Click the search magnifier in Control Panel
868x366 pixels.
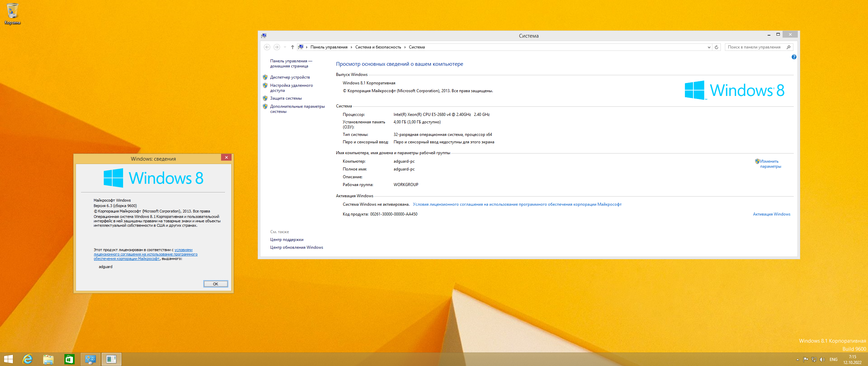[x=788, y=47]
